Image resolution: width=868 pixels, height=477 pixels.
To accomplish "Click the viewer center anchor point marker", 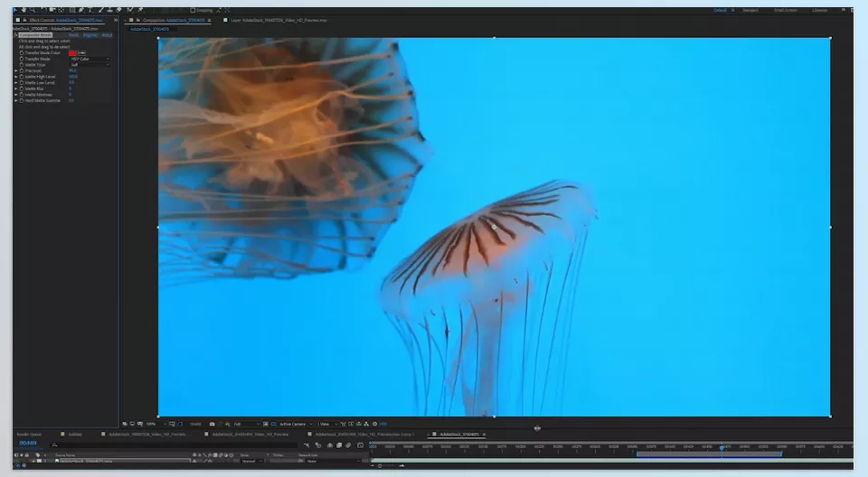I will point(494,227).
